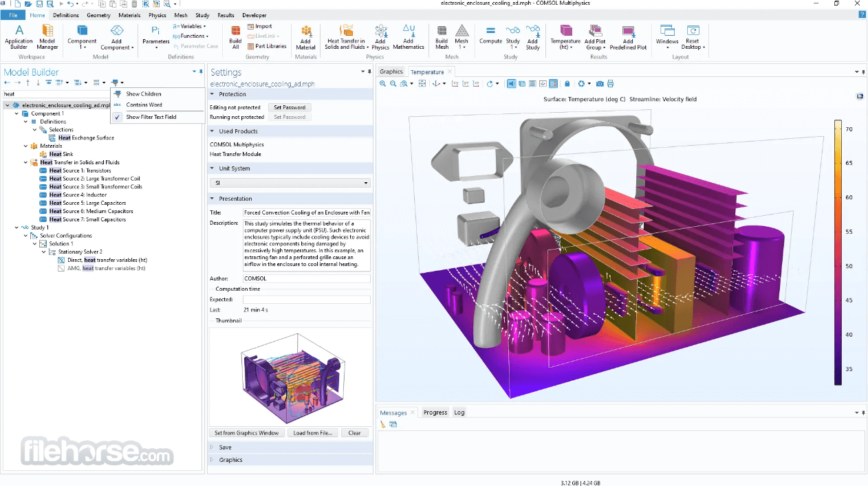
Task: Select the Show Children menu option
Action: tap(158, 94)
